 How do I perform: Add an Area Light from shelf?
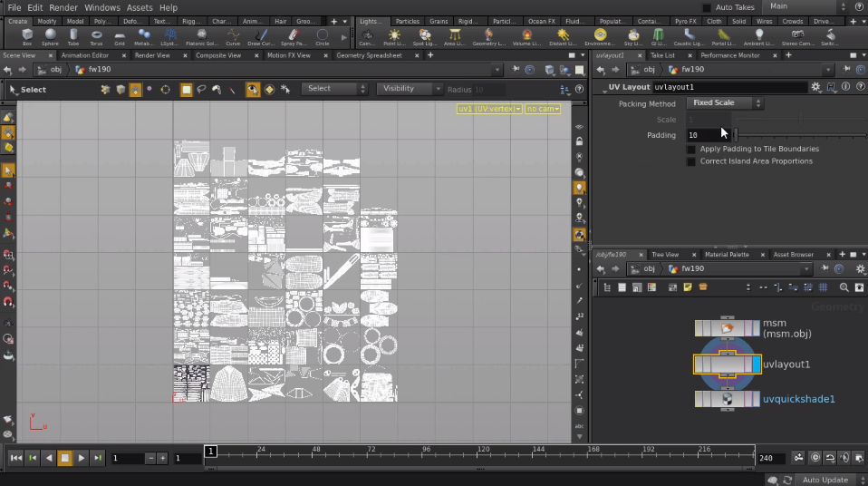(455, 37)
